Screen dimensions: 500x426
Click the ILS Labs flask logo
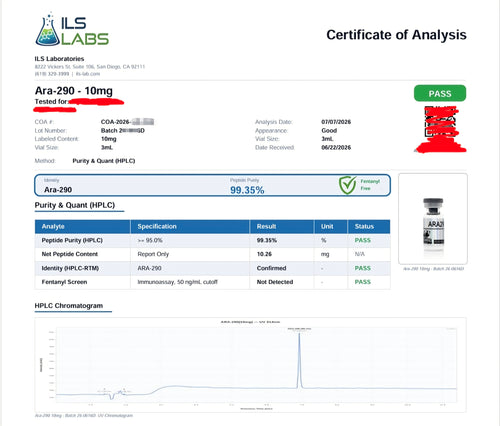[x=72, y=29]
